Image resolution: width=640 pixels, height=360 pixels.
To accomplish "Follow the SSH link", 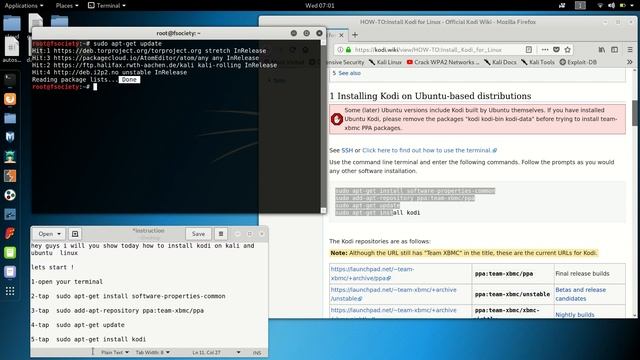I will [347, 150].
